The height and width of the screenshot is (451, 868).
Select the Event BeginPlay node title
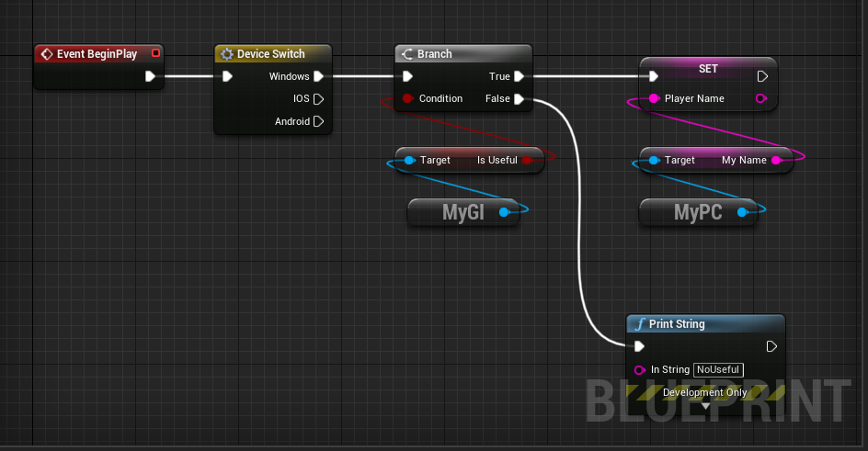97,53
